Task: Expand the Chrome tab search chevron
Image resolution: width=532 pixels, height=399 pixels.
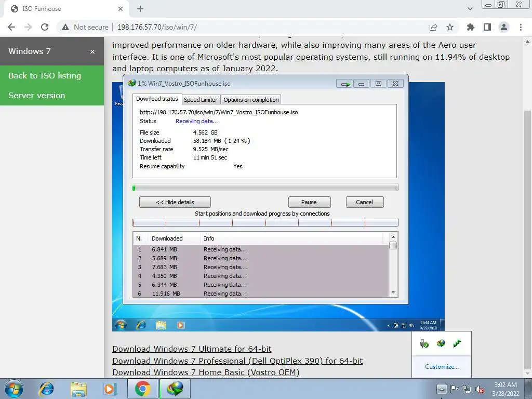Action: coord(470,9)
